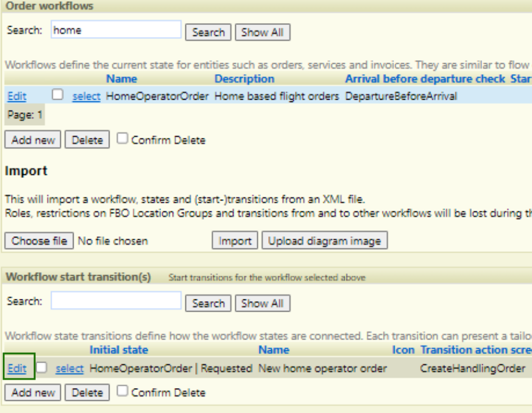Sort transitions by Initial state column
Screen dimensions: 532x413
click(119, 350)
